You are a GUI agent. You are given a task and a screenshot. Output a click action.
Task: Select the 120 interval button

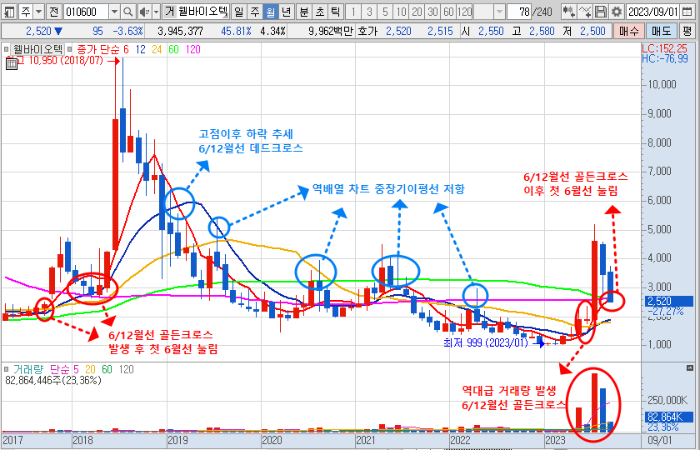pyautogui.click(x=465, y=12)
